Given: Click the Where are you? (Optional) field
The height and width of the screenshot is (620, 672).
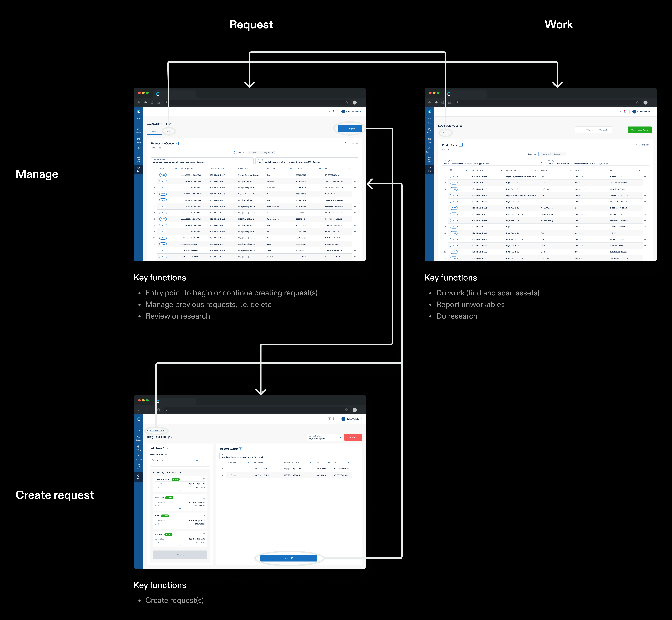Looking at the screenshot, I should click(593, 130).
